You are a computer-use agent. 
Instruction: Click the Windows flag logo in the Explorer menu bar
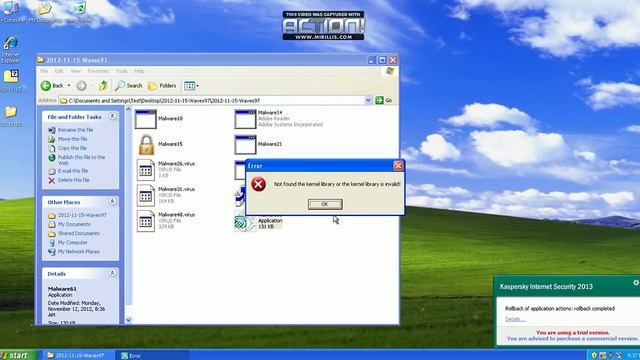390,71
